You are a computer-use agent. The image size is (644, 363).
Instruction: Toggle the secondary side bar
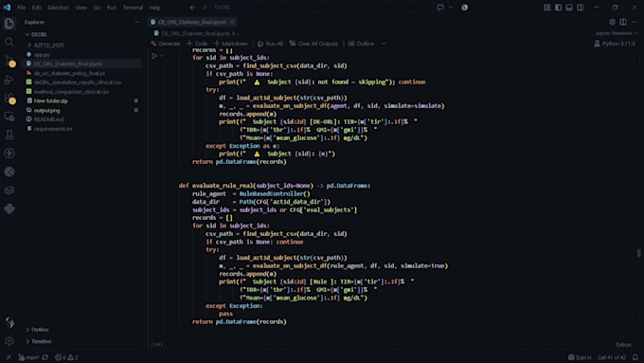(x=580, y=8)
